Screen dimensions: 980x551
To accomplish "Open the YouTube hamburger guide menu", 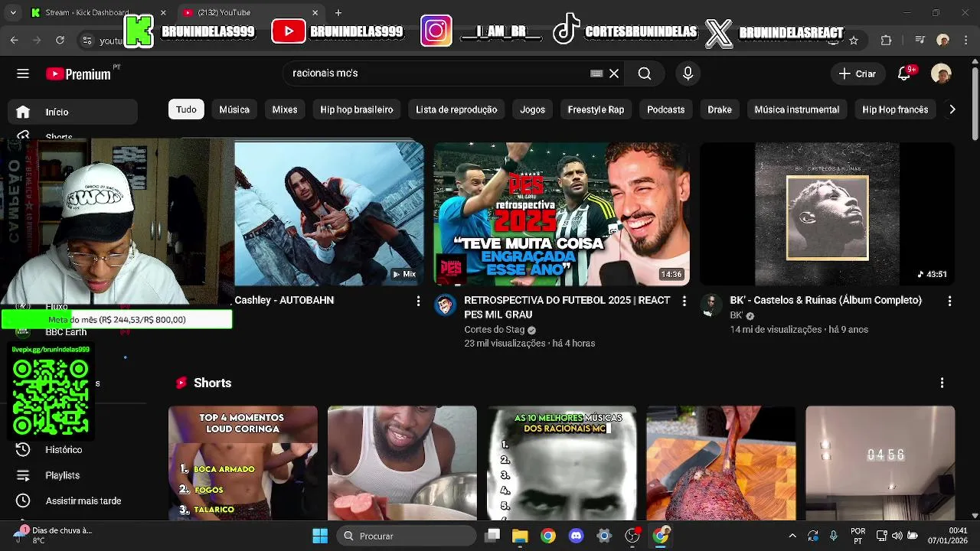I will click(23, 73).
